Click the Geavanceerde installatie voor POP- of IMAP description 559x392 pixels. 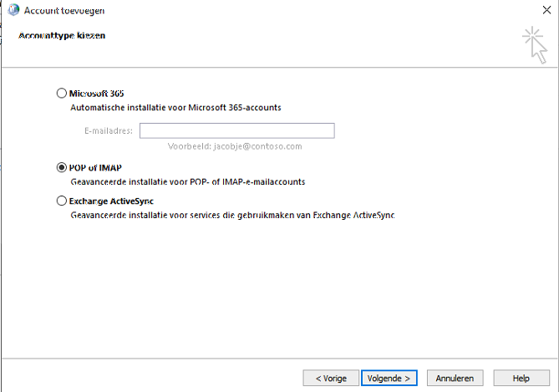188,182
